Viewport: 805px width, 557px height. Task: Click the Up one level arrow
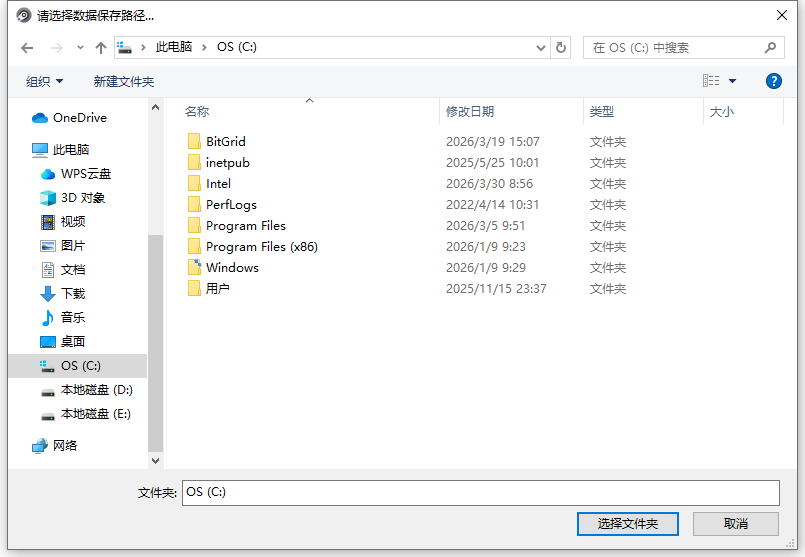(100, 48)
